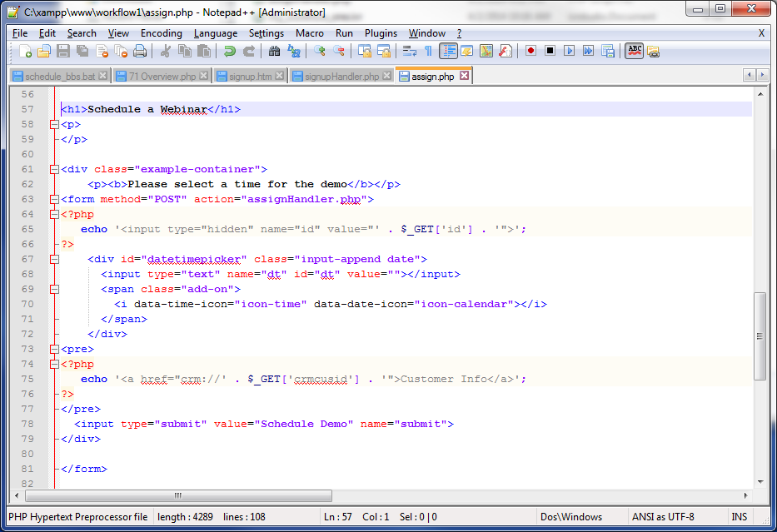The height and width of the screenshot is (532, 777).
Task: Click the Zoom In magnifier icon
Action: pos(320,52)
